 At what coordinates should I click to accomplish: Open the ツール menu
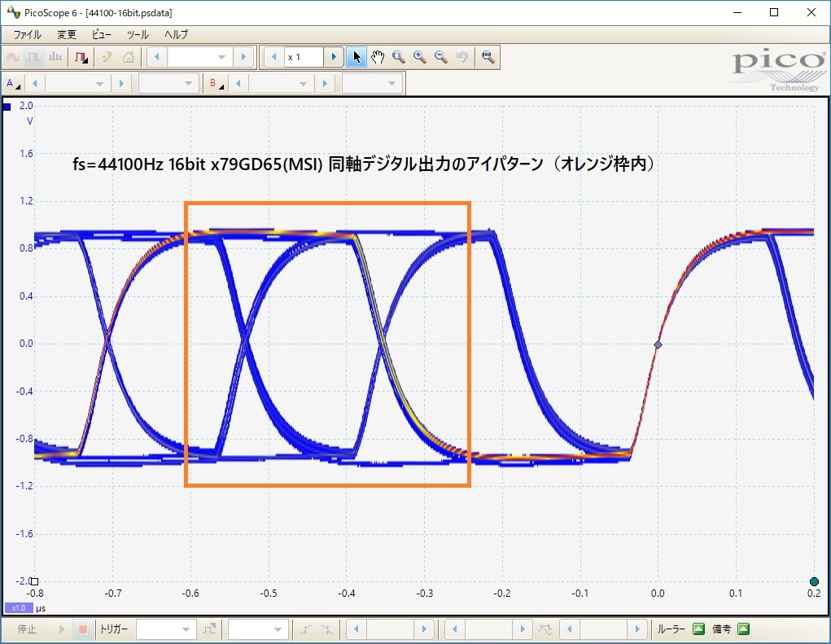(138, 34)
